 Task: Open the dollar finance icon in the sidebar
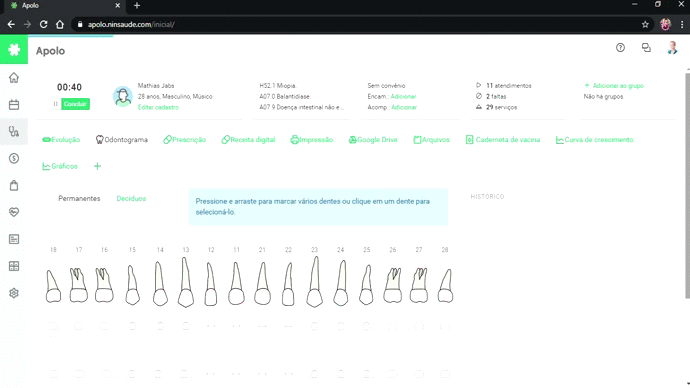pyautogui.click(x=14, y=158)
